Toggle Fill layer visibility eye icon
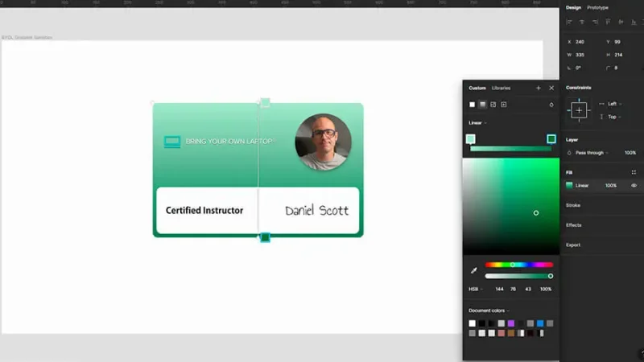The image size is (644, 362). point(634,186)
